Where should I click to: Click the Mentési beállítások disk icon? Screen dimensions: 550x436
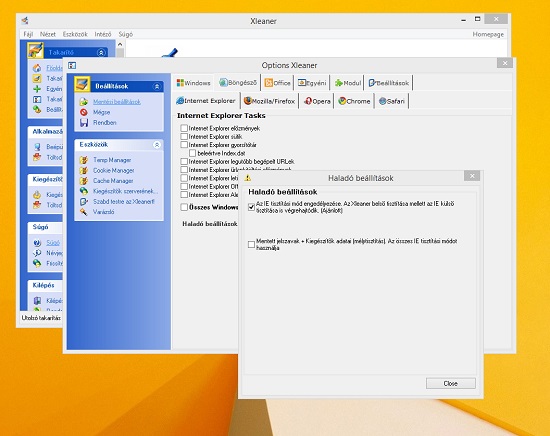coord(83,102)
